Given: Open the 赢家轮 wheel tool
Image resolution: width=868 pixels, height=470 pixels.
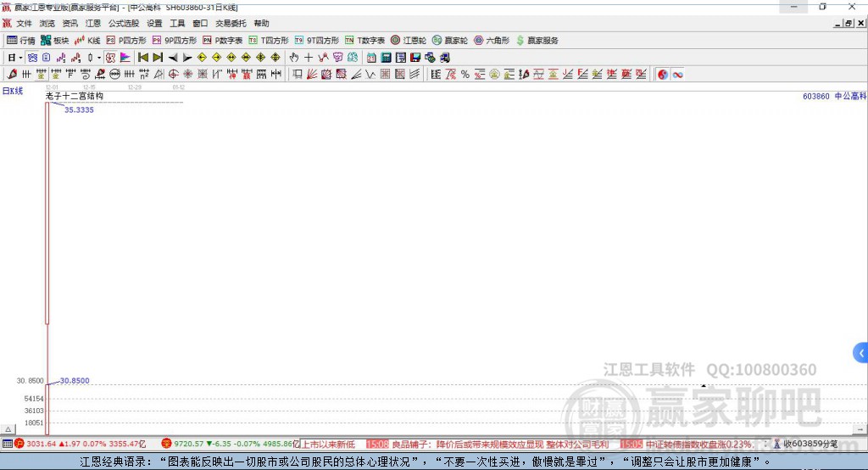Looking at the screenshot, I should coord(450,41).
